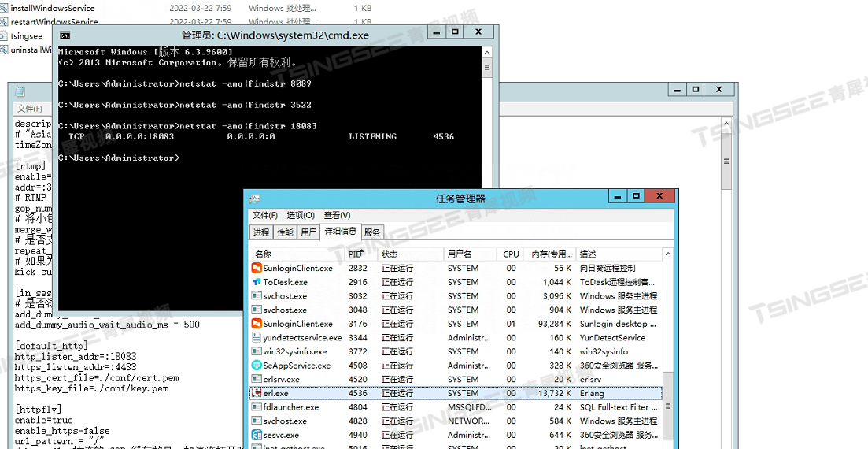Click the erl.exe Erlang process icon
Screen dimensions: 868x449
point(257,393)
